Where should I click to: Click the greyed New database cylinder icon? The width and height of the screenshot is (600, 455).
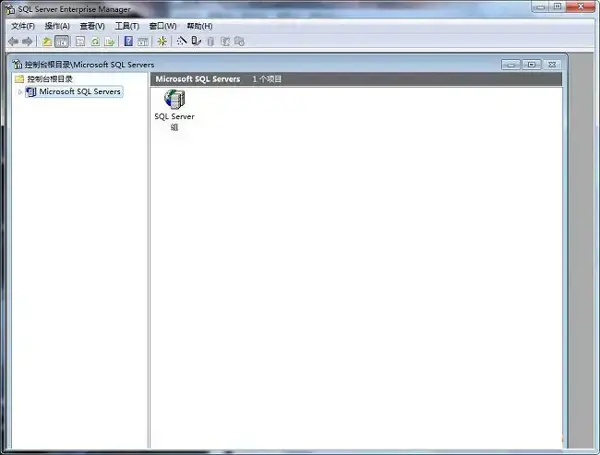coord(210,41)
